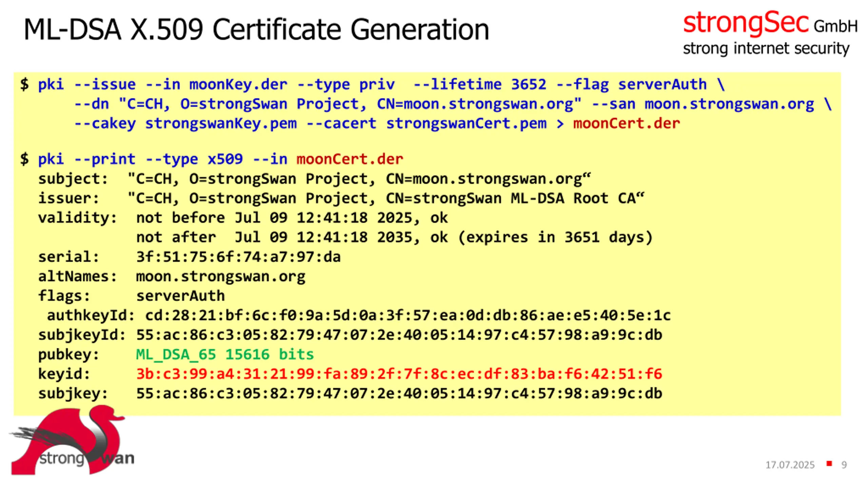Click the red square bullet near page number
The width and height of the screenshot is (868, 488).
(x=829, y=463)
